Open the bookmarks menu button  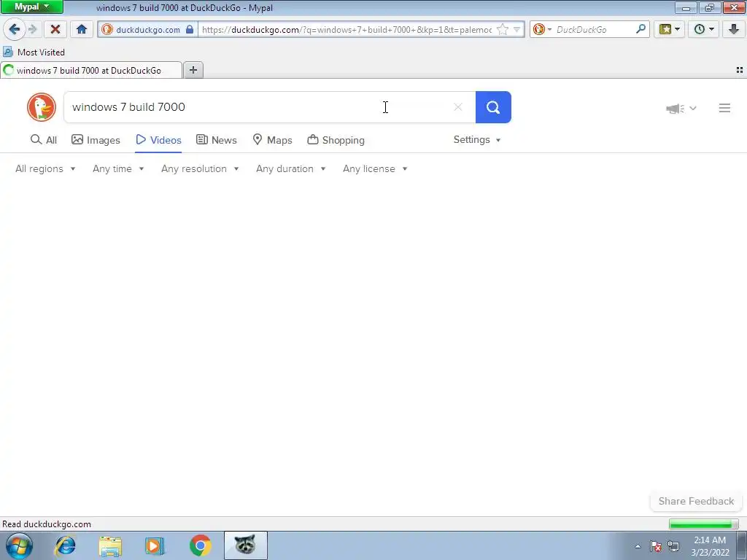click(x=670, y=29)
